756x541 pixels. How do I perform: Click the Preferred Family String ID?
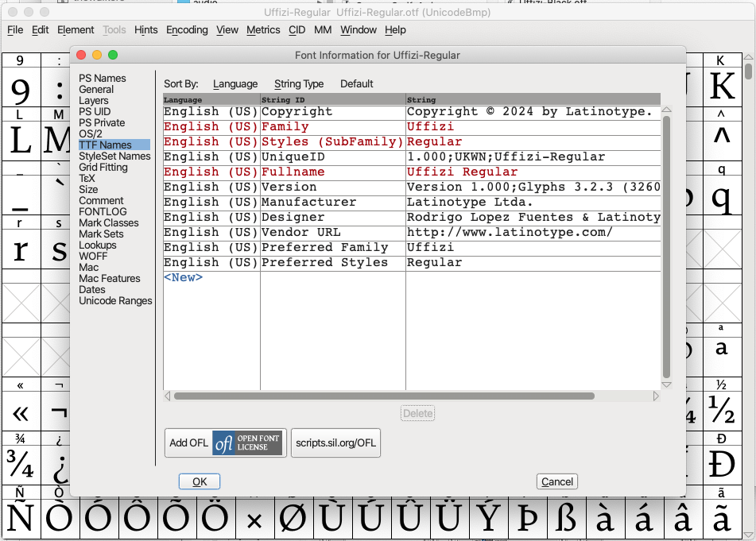pyautogui.click(x=332, y=248)
